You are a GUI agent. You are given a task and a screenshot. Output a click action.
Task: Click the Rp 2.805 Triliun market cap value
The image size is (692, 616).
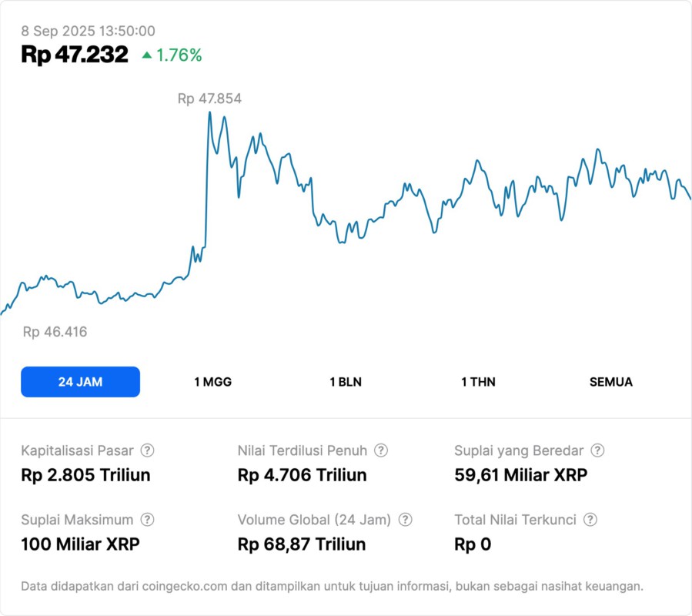coord(85,475)
